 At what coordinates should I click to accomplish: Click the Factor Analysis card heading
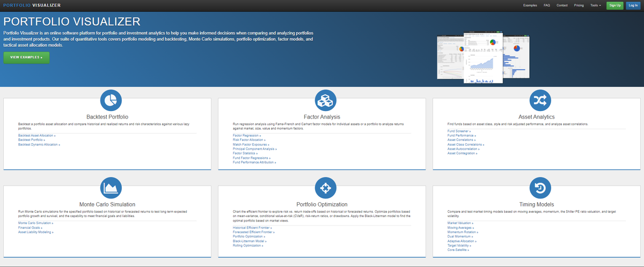click(x=322, y=116)
